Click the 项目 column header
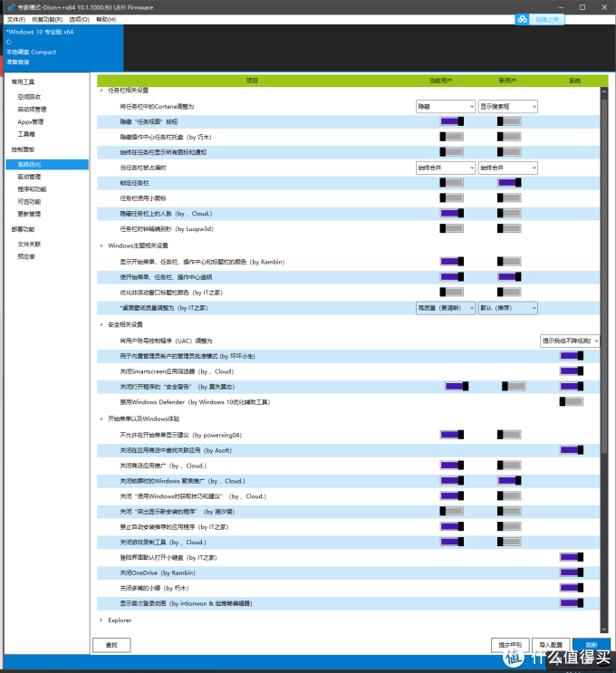 click(x=252, y=81)
